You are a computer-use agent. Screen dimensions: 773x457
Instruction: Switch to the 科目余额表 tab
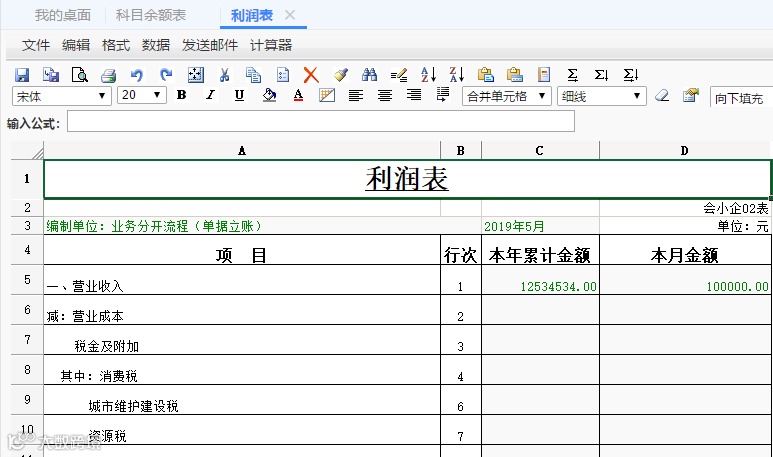click(151, 15)
